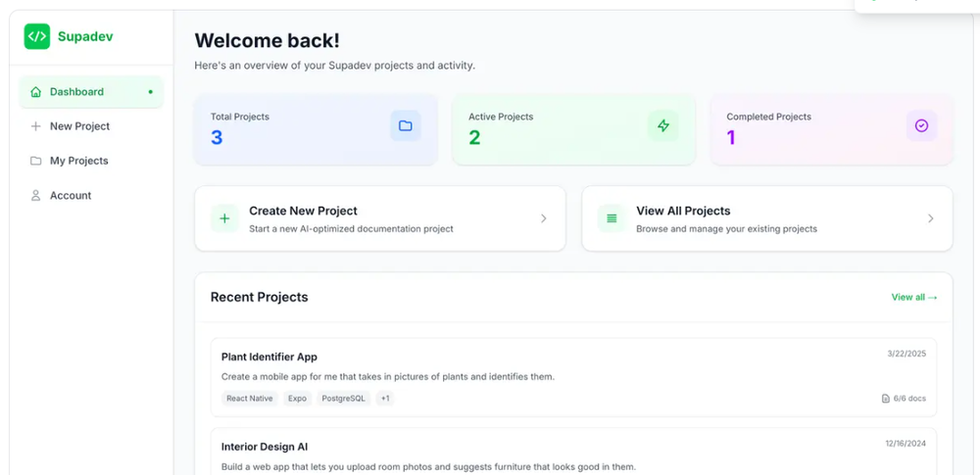Click the folder icon in Total Projects card

coord(406,125)
